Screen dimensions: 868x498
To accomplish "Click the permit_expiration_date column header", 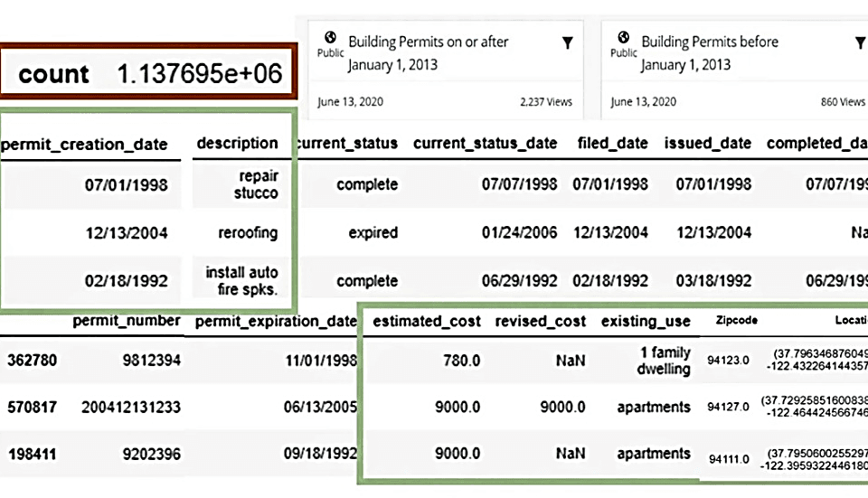I will click(276, 321).
